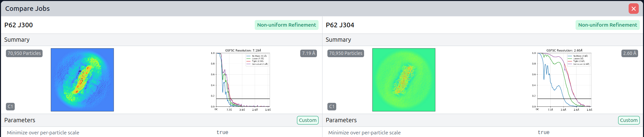644x137 pixels.
Task: Collapse the J304 Parameters section header
Action: pyautogui.click(x=341, y=120)
